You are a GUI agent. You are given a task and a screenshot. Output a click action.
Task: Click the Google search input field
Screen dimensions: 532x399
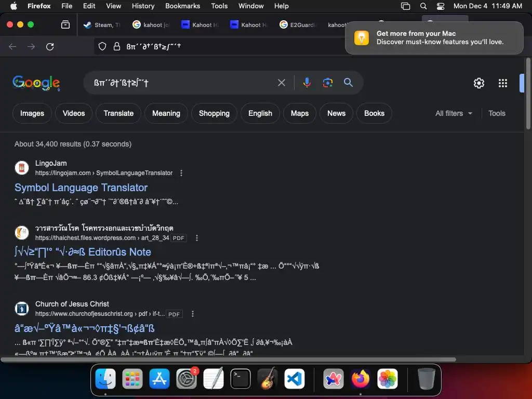(183, 83)
